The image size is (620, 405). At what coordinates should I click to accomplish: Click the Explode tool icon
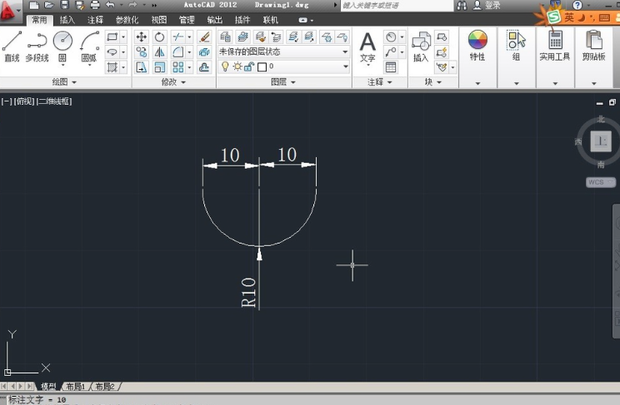coord(204,52)
